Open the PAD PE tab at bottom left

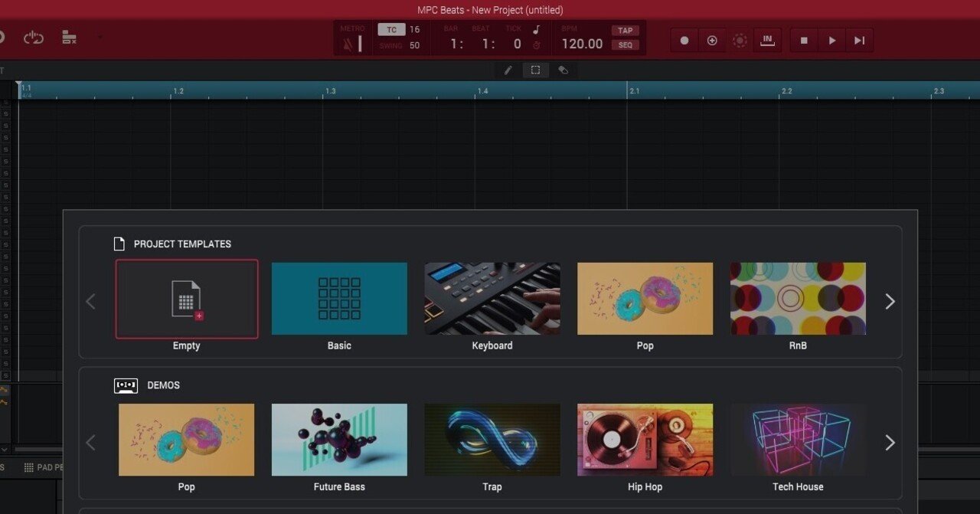pyautogui.click(x=43, y=467)
